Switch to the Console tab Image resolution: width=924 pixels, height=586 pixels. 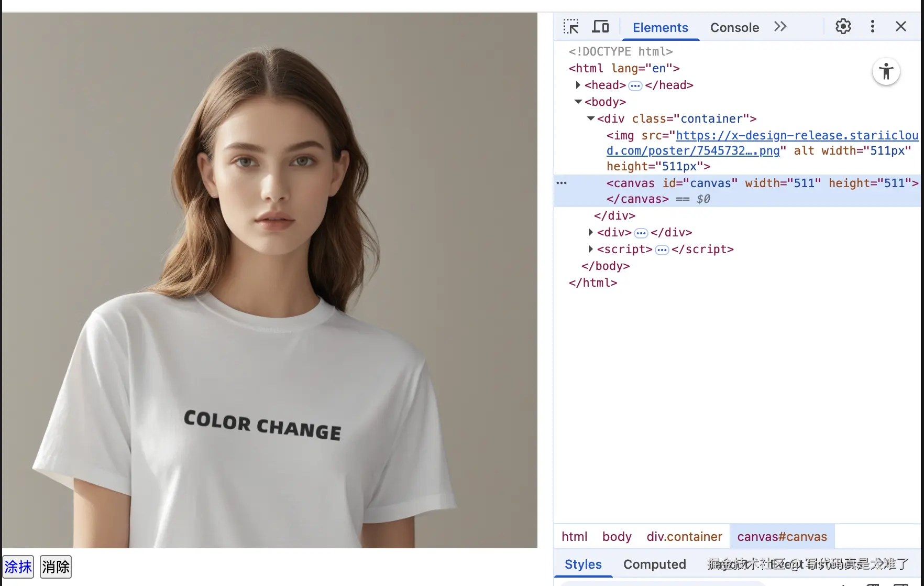tap(734, 28)
